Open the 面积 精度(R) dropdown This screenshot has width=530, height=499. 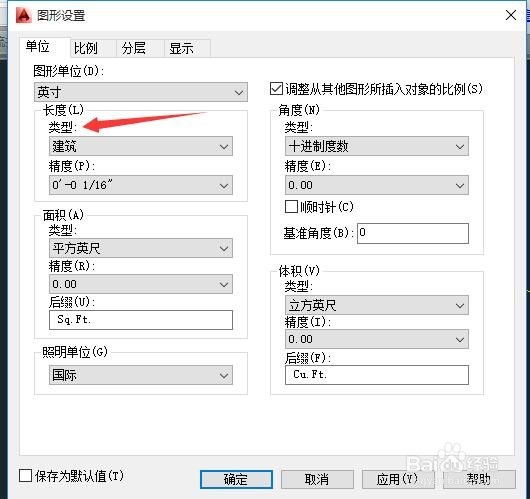(141, 284)
